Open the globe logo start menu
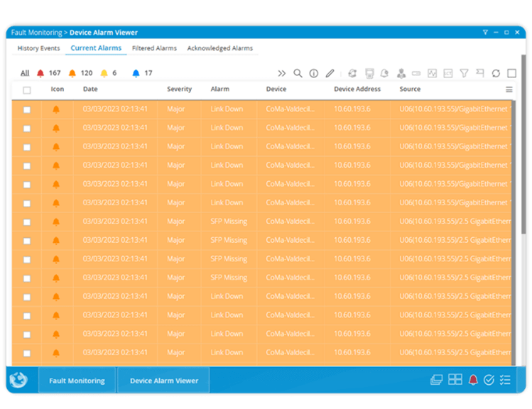The width and height of the screenshot is (532, 409). [18, 380]
